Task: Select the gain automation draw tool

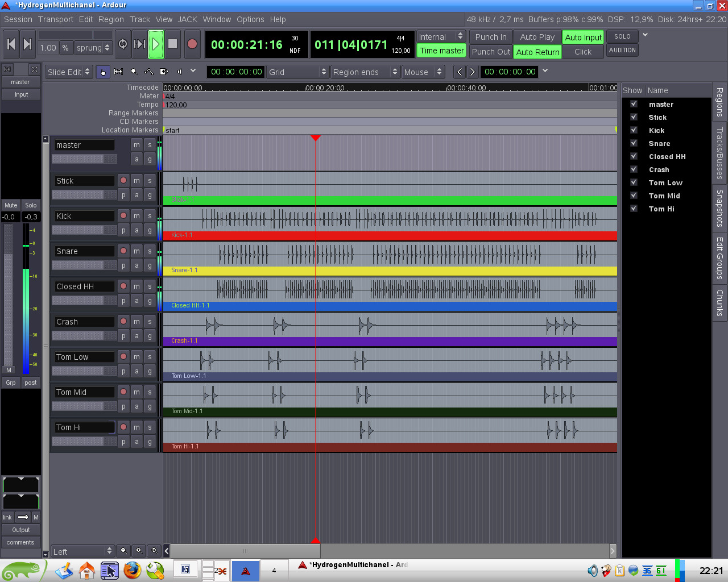Action: (149, 72)
